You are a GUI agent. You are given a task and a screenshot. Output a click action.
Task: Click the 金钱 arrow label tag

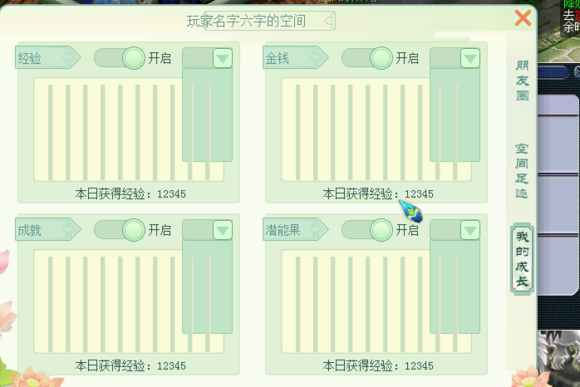[x=295, y=57]
